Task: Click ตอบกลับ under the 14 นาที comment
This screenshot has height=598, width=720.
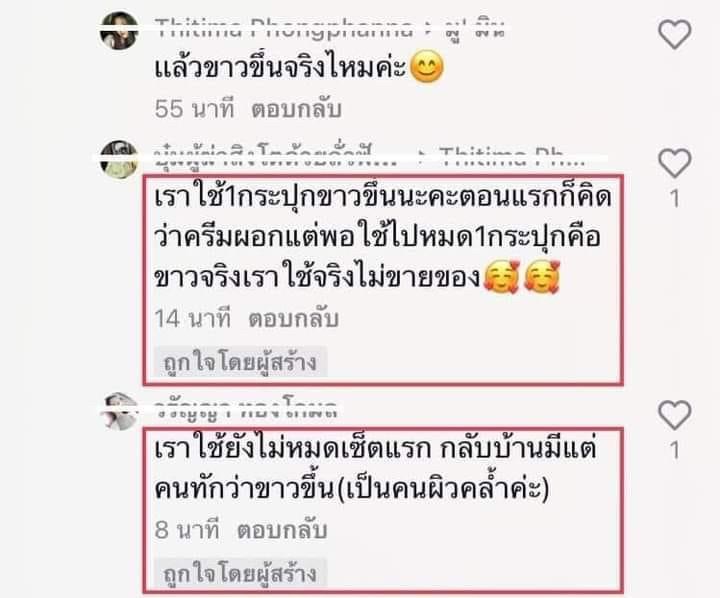Action: 293,319
